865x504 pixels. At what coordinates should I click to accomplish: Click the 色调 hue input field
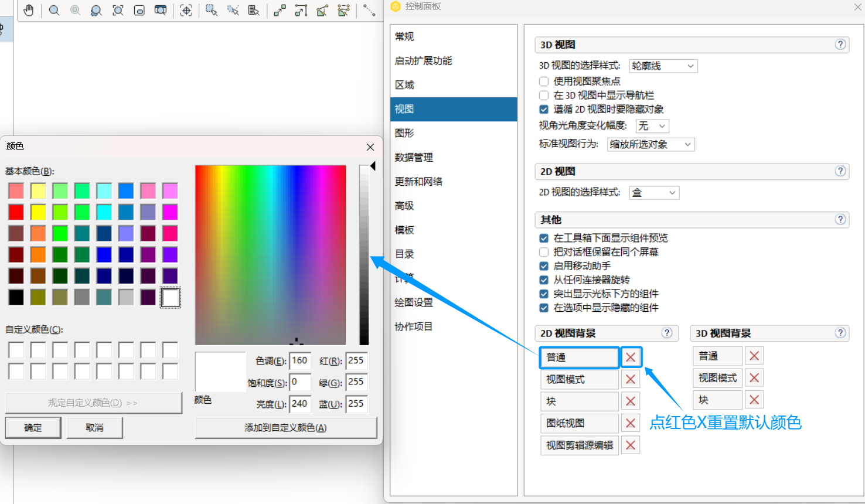coord(299,361)
